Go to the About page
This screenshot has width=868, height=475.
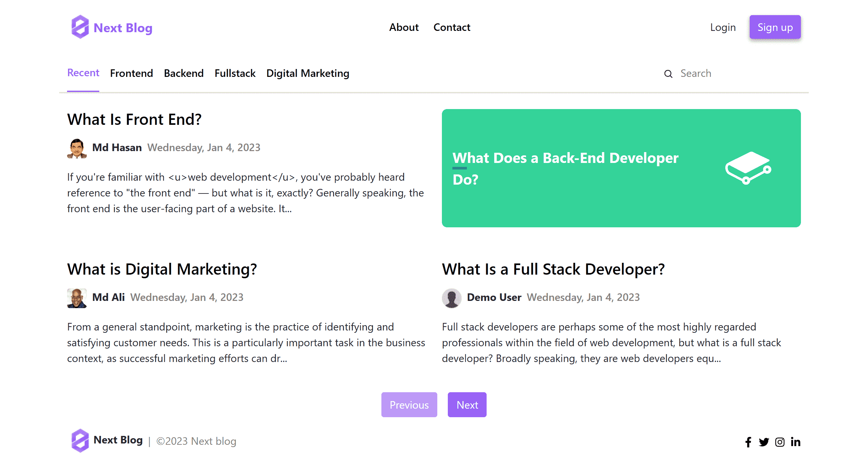tap(404, 27)
